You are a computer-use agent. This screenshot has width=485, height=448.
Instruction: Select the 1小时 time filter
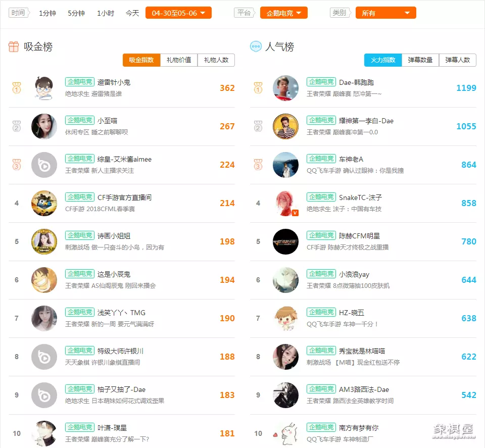click(106, 13)
